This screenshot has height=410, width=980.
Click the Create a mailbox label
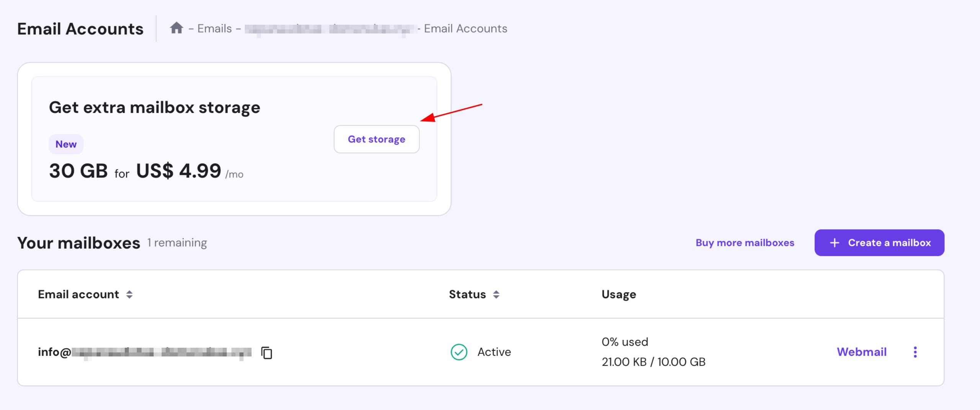tap(889, 243)
